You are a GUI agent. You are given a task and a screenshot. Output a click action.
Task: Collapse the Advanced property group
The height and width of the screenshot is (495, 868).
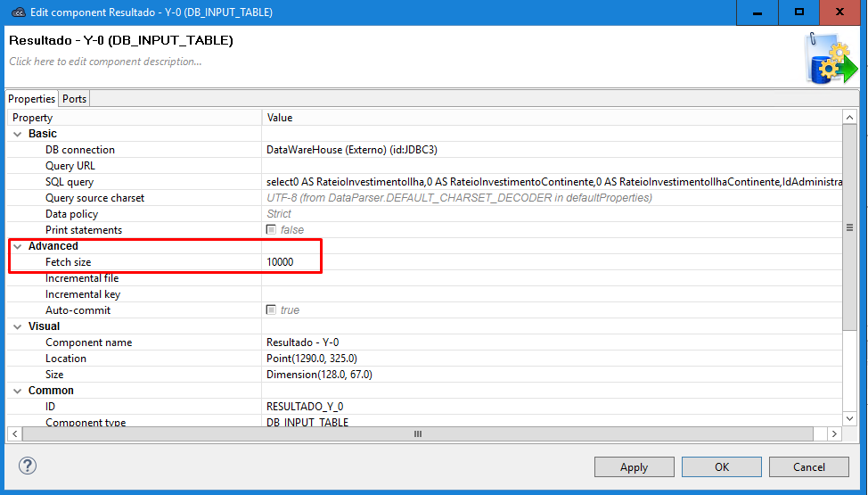click(16, 246)
